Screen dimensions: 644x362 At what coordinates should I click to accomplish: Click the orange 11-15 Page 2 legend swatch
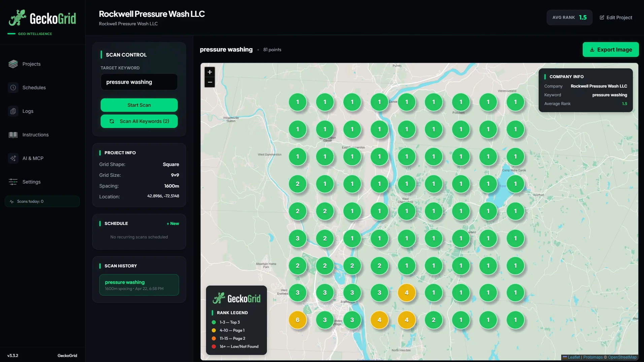[x=214, y=338]
